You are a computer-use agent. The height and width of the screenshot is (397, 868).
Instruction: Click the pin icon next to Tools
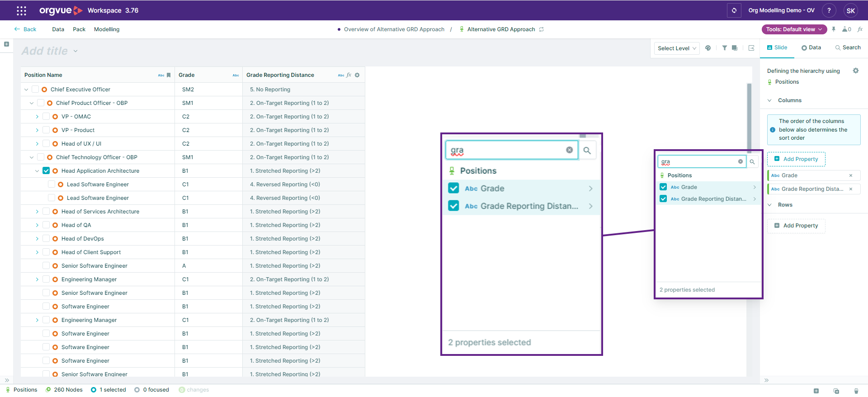coord(834,29)
